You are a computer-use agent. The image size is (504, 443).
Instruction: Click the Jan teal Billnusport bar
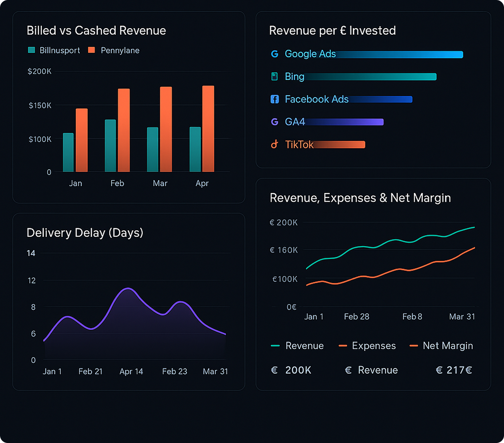coord(68,152)
